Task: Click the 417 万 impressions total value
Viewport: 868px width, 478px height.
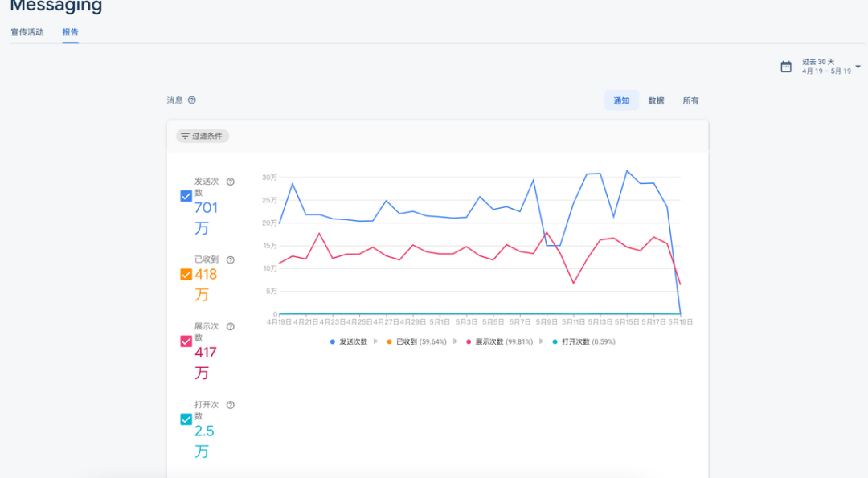Action: coord(206,362)
